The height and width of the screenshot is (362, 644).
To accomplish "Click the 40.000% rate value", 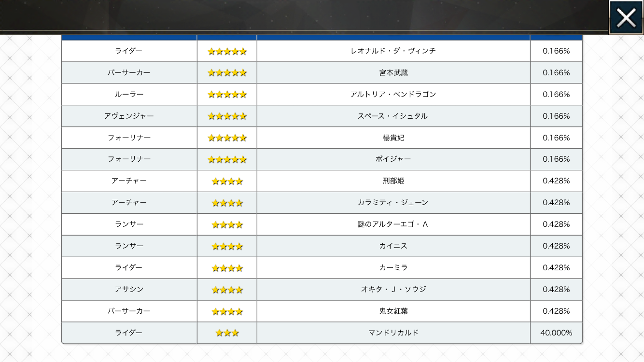I will click(556, 333).
